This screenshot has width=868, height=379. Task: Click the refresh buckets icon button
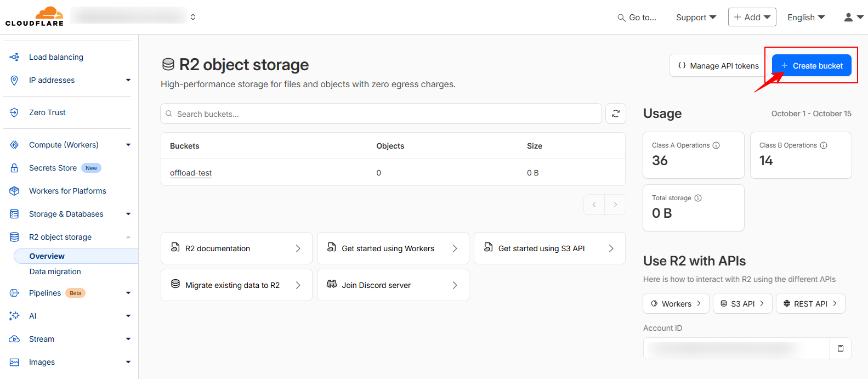(x=615, y=114)
